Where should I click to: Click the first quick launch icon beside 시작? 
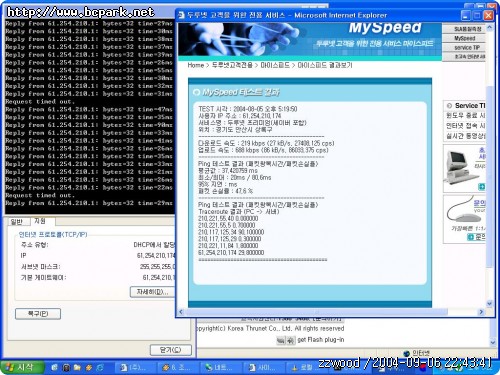pyautogui.click(x=55, y=367)
